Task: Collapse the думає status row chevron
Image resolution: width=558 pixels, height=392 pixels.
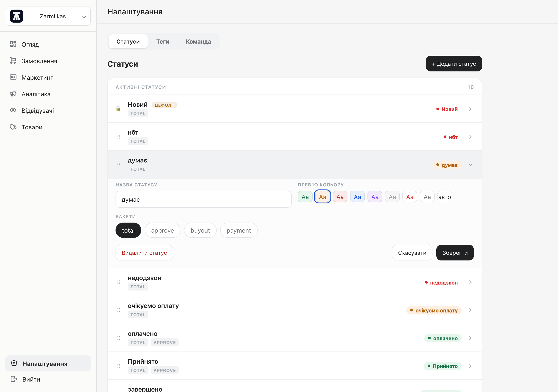Action: click(470, 165)
